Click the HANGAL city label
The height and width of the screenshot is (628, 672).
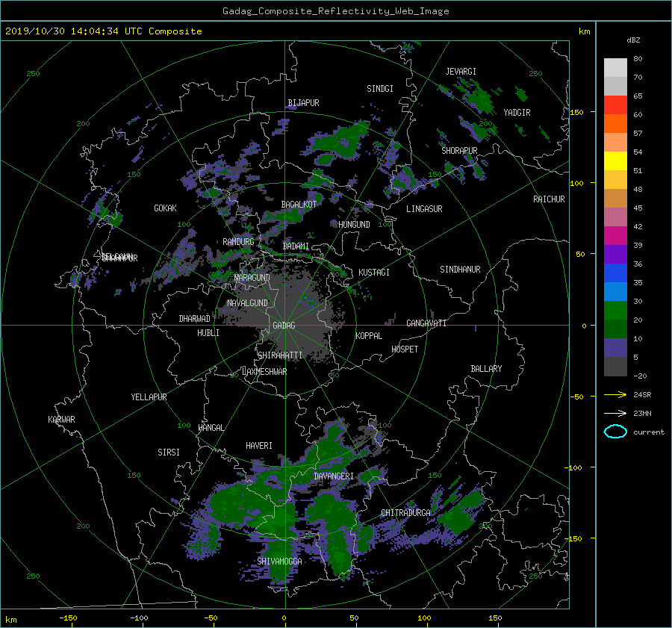pos(211,428)
